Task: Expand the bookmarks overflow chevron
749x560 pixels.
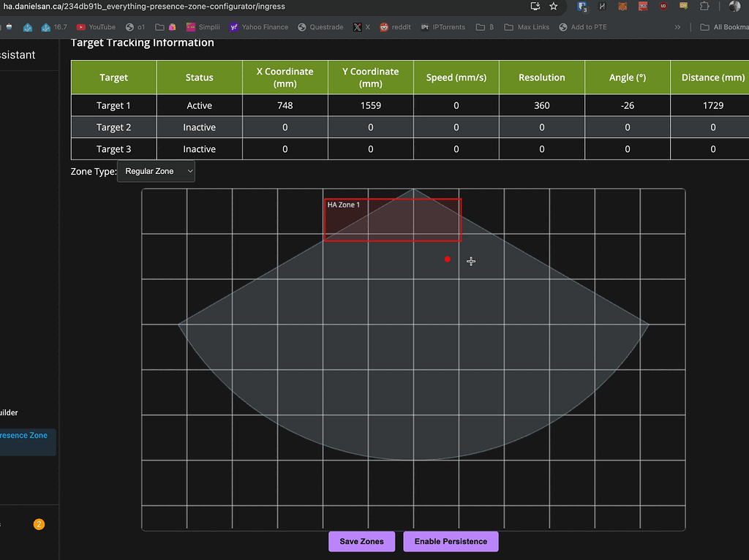Action: click(x=677, y=27)
